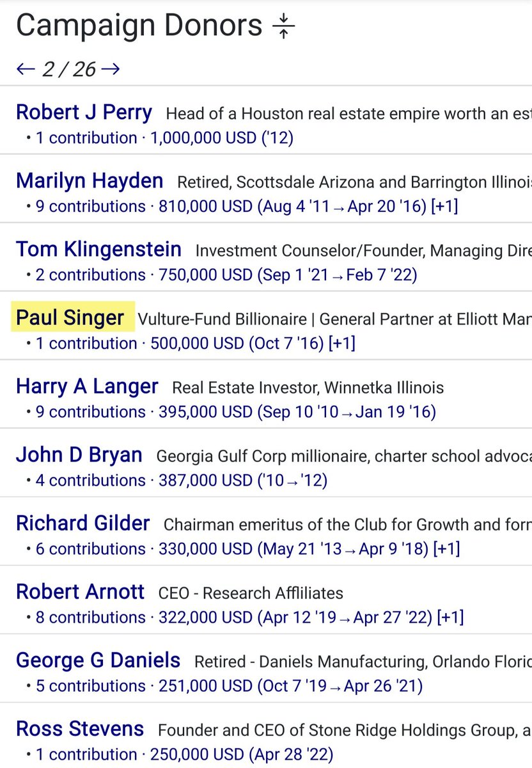Expand [+1] beside Richard Gilder contributions
The height and width of the screenshot is (768, 532).
tap(446, 549)
